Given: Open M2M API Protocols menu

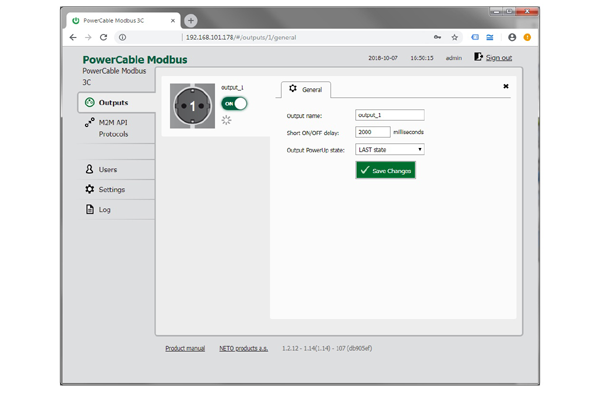Looking at the screenshot, I should pos(117,128).
